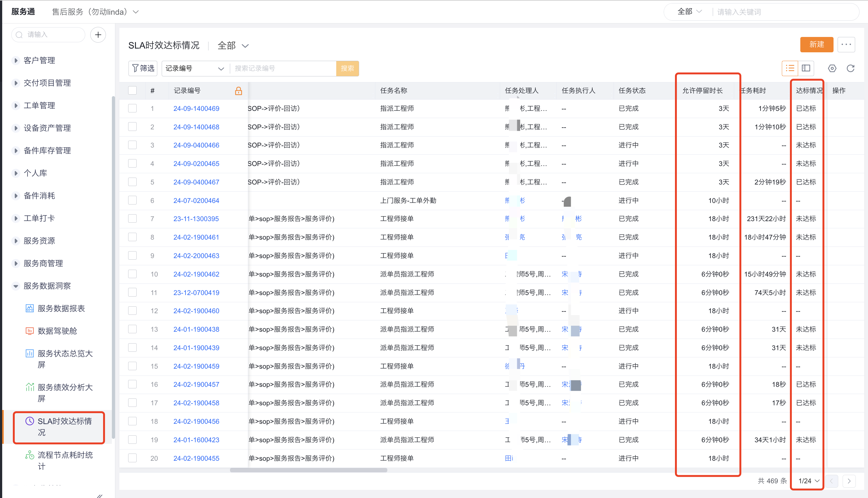The width and height of the screenshot is (868, 498).
Task: Check row 15 checkbox for 24-02-1900459
Action: pos(133,366)
